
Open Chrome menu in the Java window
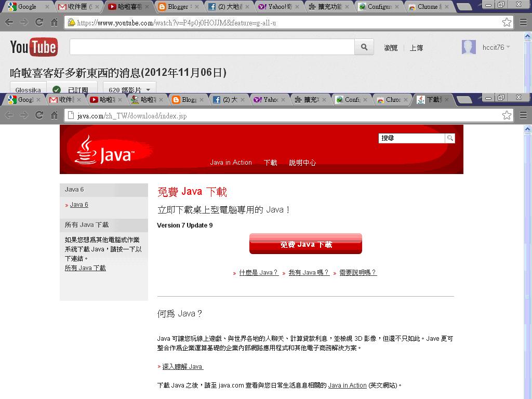(523, 115)
